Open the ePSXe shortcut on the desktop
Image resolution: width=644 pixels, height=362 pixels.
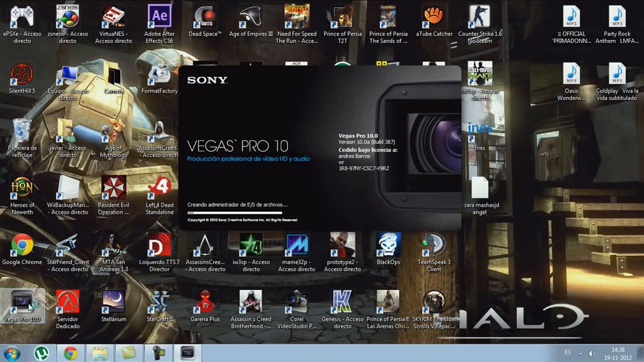[x=22, y=23]
